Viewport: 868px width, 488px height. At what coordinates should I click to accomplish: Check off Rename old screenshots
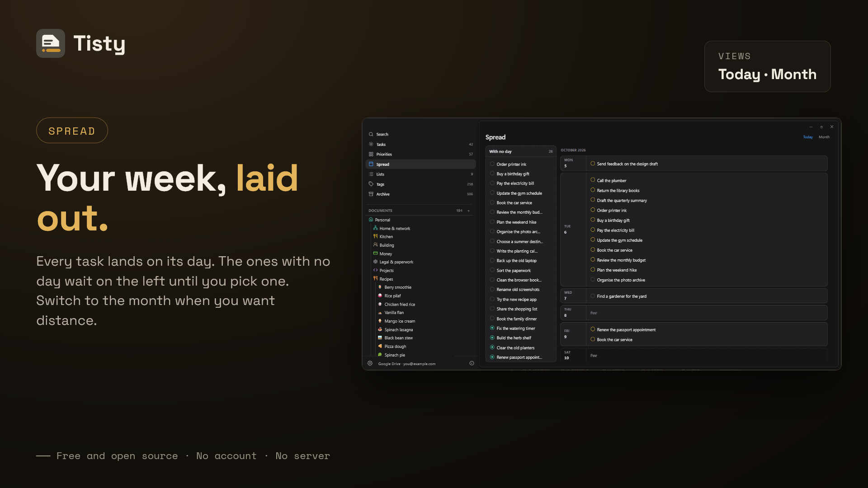point(492,289)
